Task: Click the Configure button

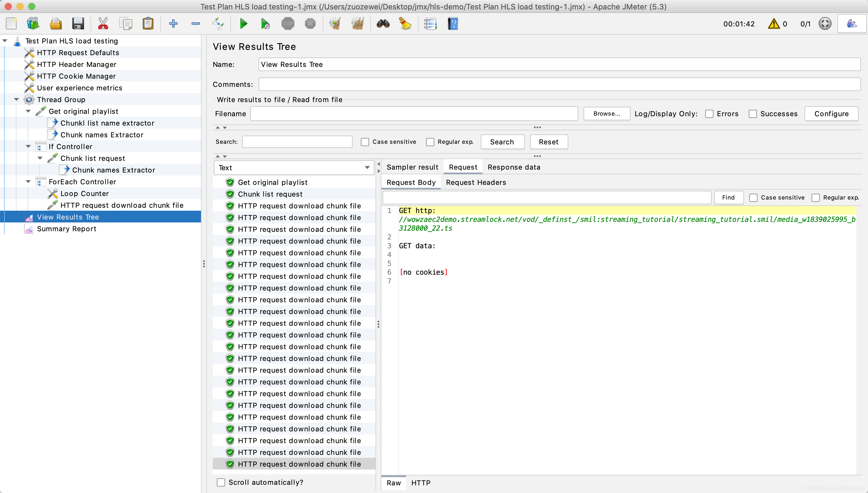Action: click(831, 114)
